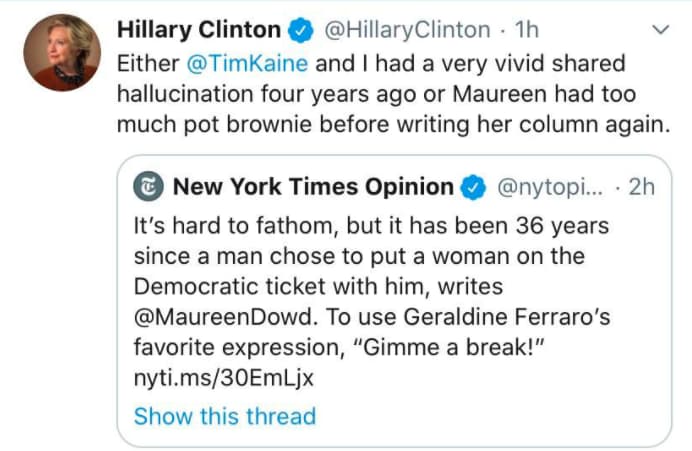
Task: Open the tweet options chevron menu
Action: point(658,31)
